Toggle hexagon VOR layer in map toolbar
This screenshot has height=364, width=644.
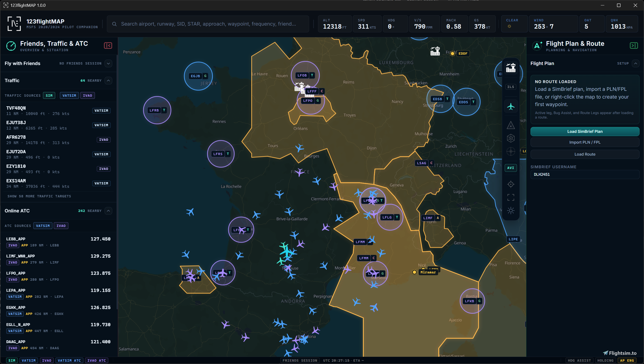coord(511,138)
